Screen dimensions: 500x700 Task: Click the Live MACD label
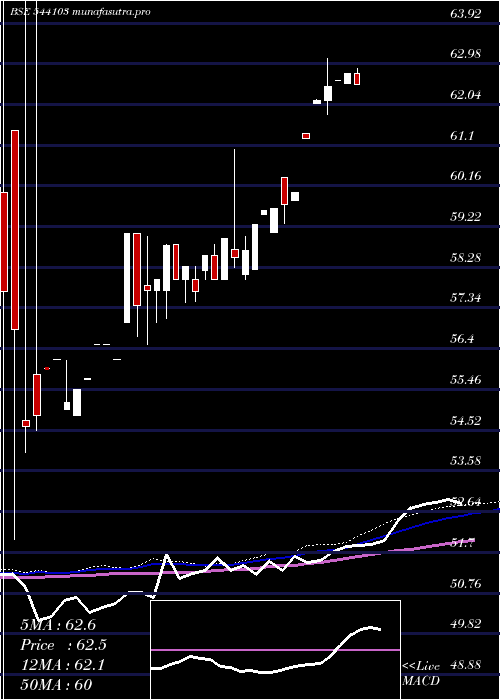421,674
